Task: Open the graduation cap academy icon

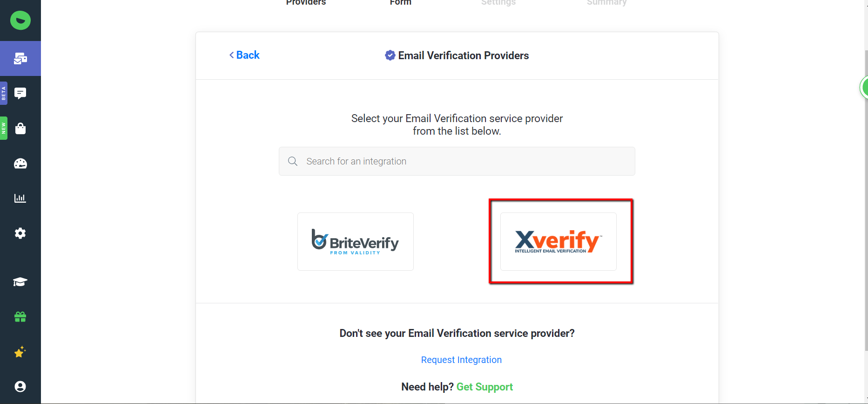Action: 20,282
